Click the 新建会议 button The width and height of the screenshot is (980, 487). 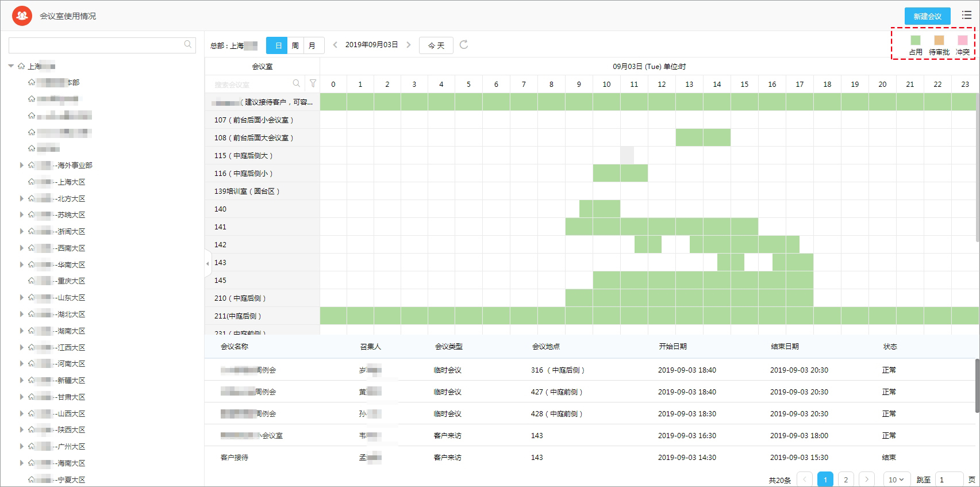pyautogui.click(x=927, y=16)
